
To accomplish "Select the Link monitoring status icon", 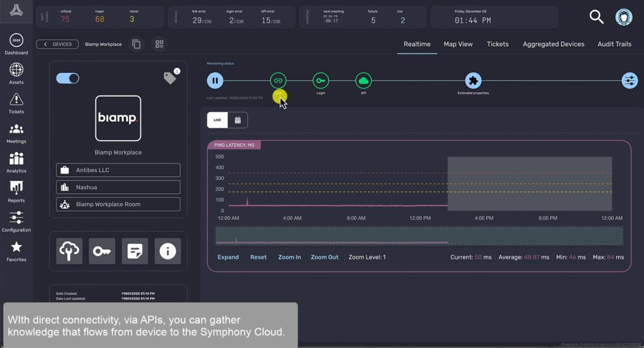I will 278,80.
